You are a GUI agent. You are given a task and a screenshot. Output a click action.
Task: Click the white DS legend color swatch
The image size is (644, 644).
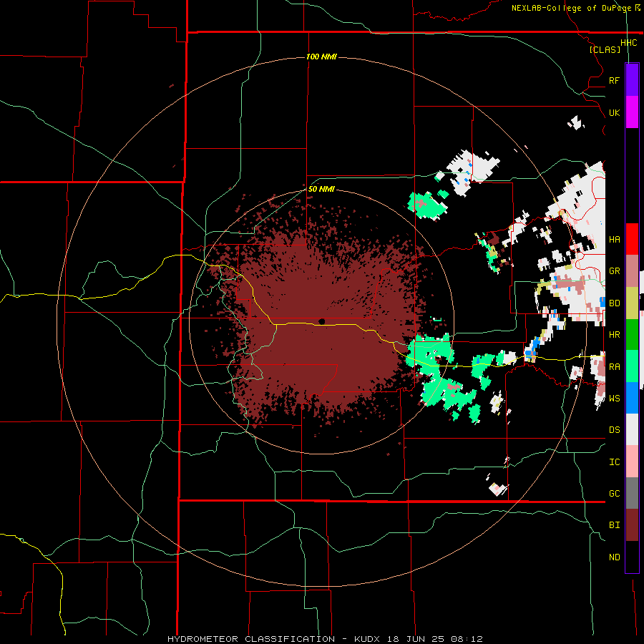(632, 429)
